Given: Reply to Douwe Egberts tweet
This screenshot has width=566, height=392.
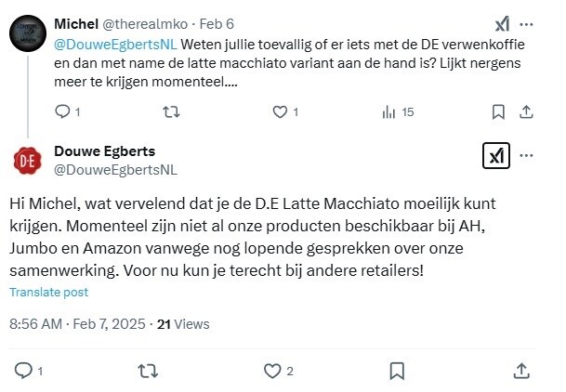Looking at the screenshot, I should pyautogui.click(x=24, y=371).
